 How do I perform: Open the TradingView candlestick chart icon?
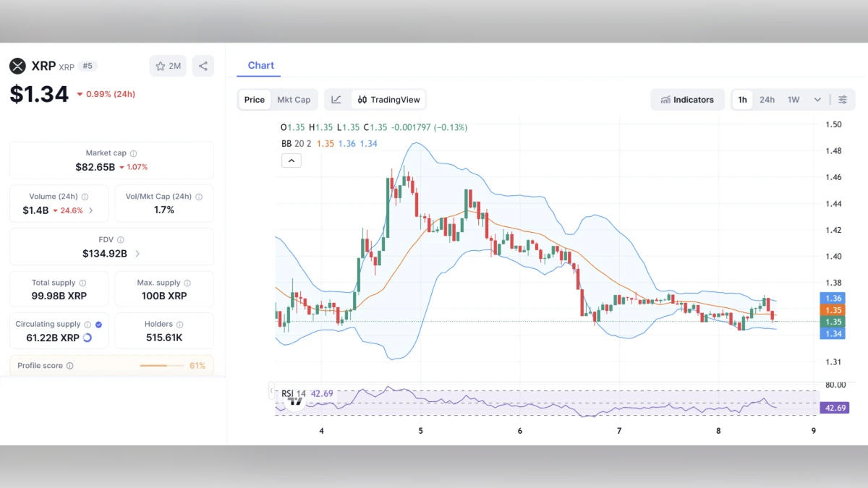tap(362, 99)
